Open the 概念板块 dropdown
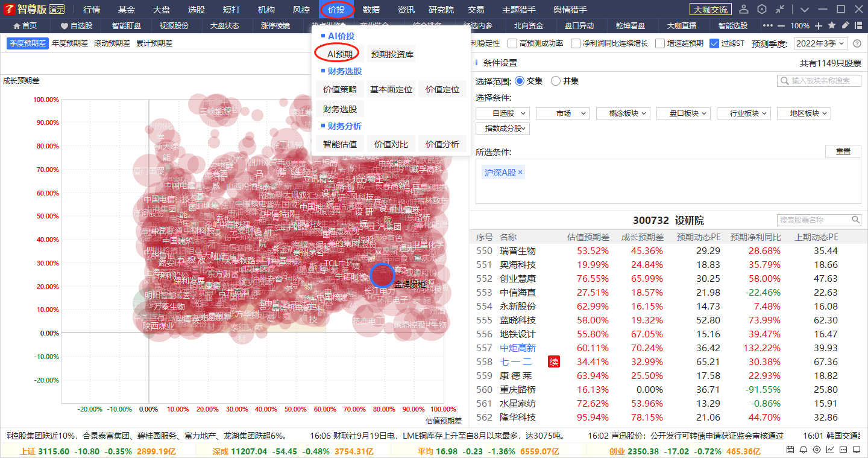 (x=623, y=113)
